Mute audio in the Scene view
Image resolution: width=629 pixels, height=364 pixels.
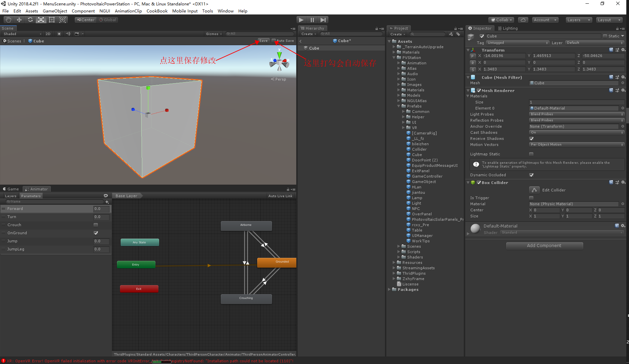[68, 34]
